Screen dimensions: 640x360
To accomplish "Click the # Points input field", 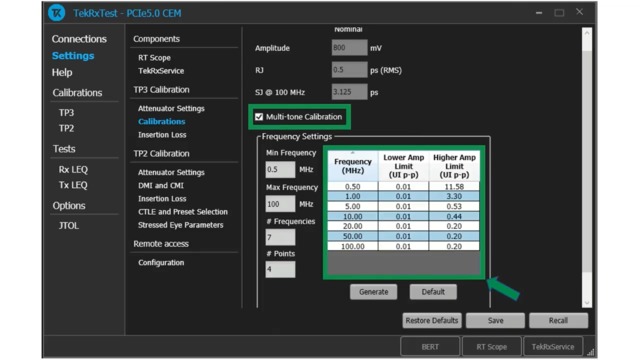I will (280, 269).
